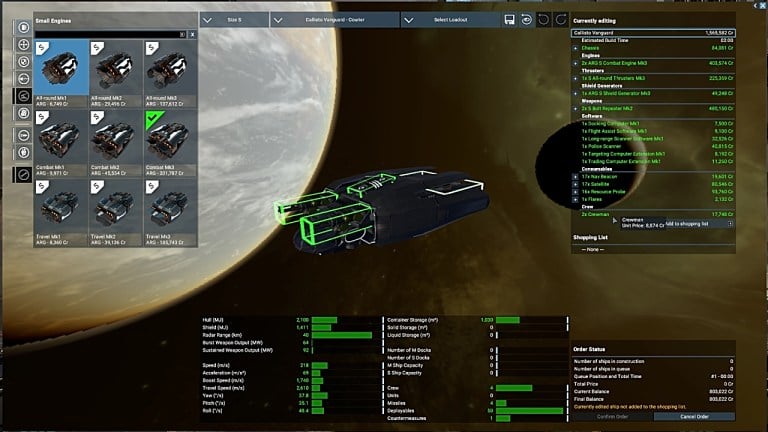768x432 pixels.
Task: Open the Callisto Vanguard - Courier ship dropdown
Action: (335, 19)
